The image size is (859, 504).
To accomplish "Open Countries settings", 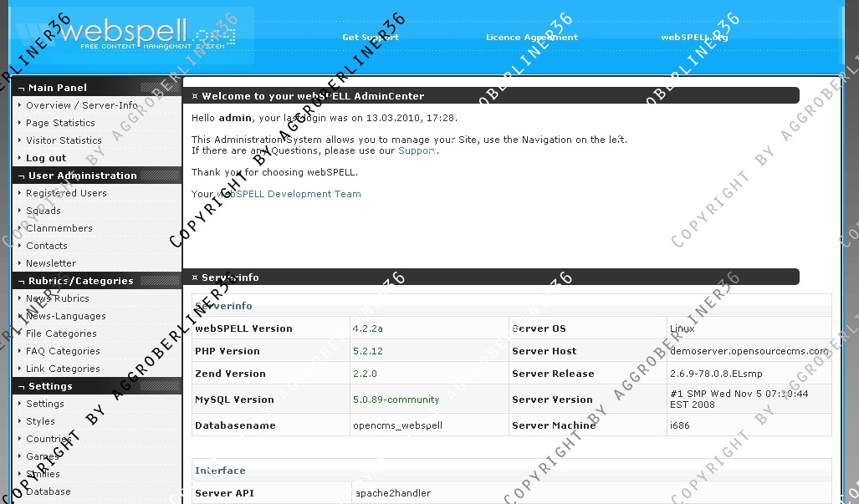I will (x=49, y=438).
